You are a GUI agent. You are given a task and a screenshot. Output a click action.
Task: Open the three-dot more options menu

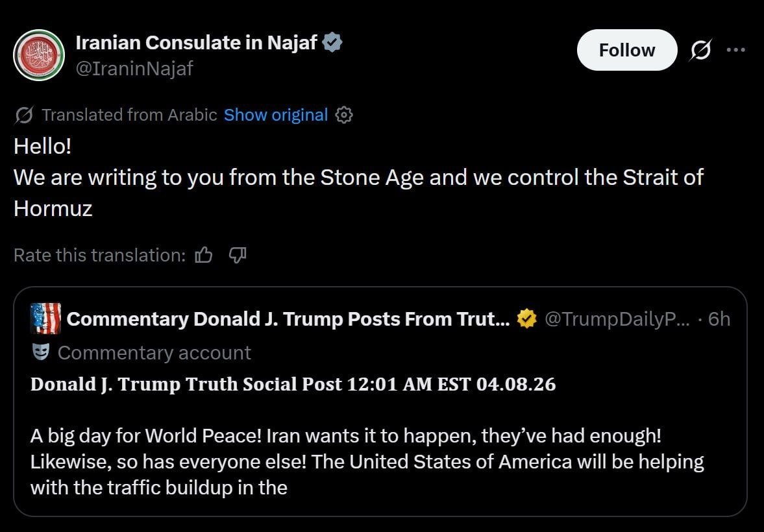click(x=735, y=49)
